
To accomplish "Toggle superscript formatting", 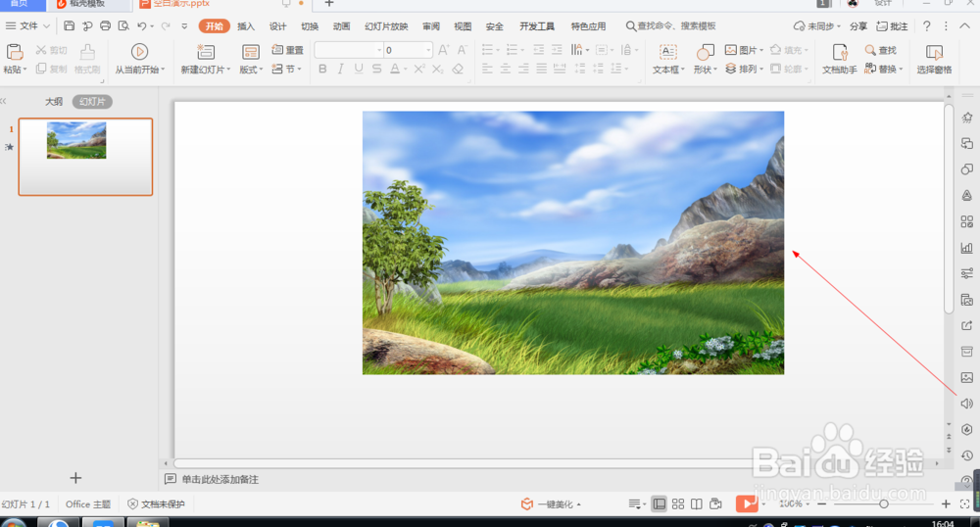I will pos(418,69).
